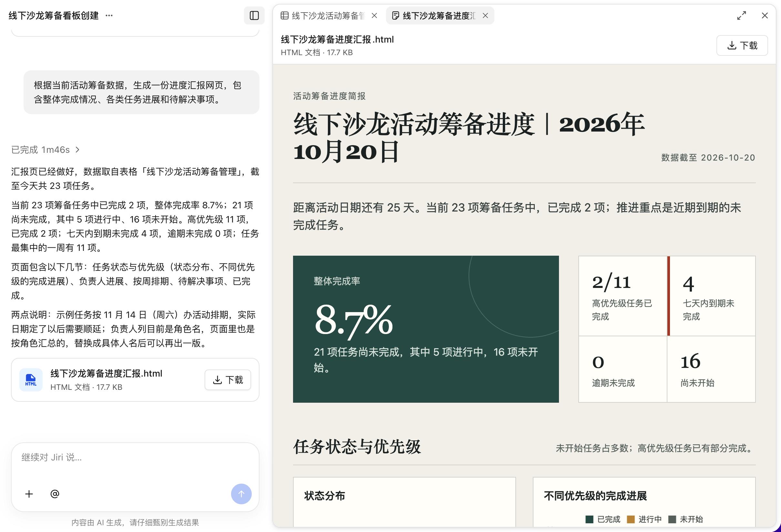The width and height of the screenshot is (781, 532).
Task: Close the preview panel
Action: click(x=765, y=15)
